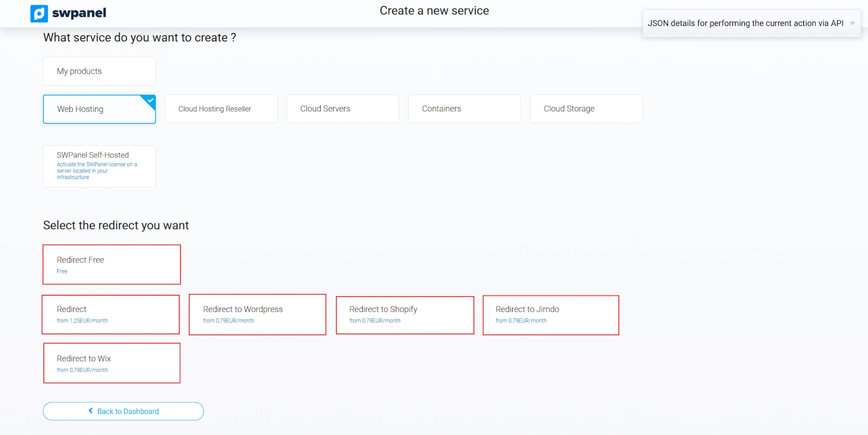This screenshot has width=868, height=435.
Task: Select SWPanel Self-Hosted license option
Action: [x=99, y=166]
